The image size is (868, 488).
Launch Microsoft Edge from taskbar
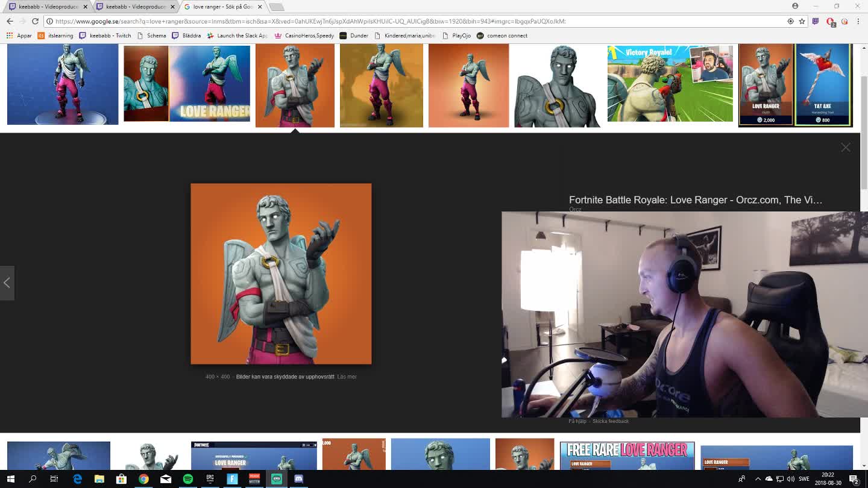[77, 479]
